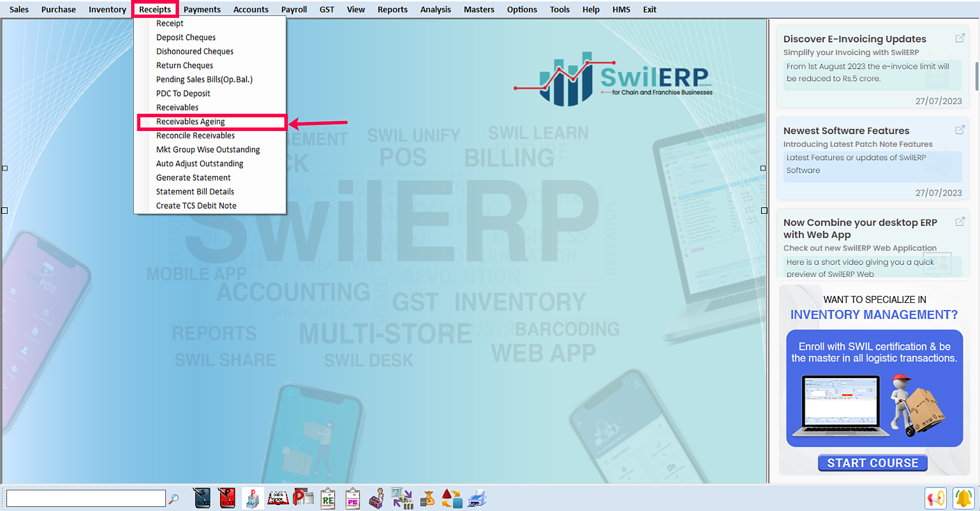Click the megaphone announcements icon
Image resolution: width=980 pixels, height=511 pixels.
pyautogui.click(x=936, y=498)
